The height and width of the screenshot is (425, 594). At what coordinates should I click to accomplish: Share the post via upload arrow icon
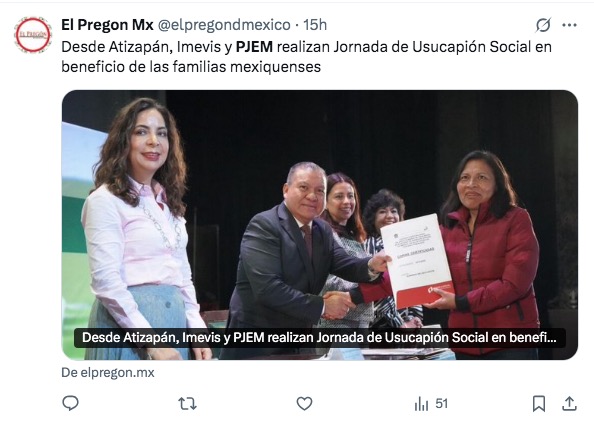pos(569,404)
